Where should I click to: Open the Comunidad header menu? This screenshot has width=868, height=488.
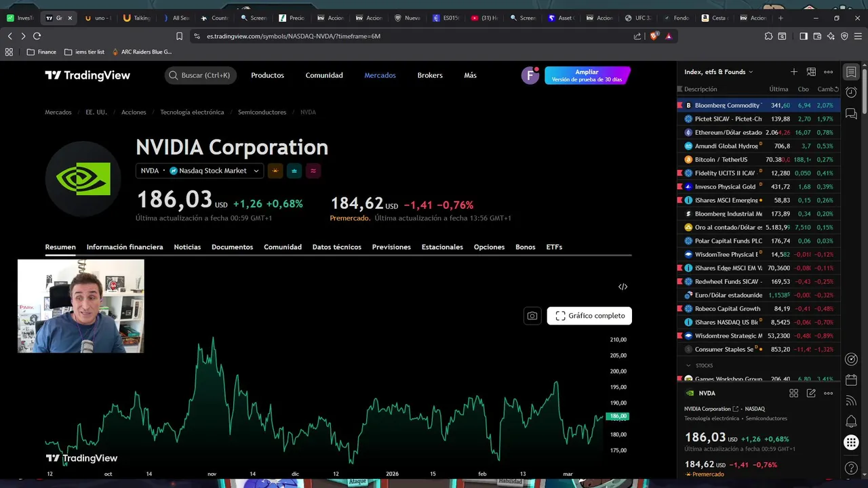(324, 75)
